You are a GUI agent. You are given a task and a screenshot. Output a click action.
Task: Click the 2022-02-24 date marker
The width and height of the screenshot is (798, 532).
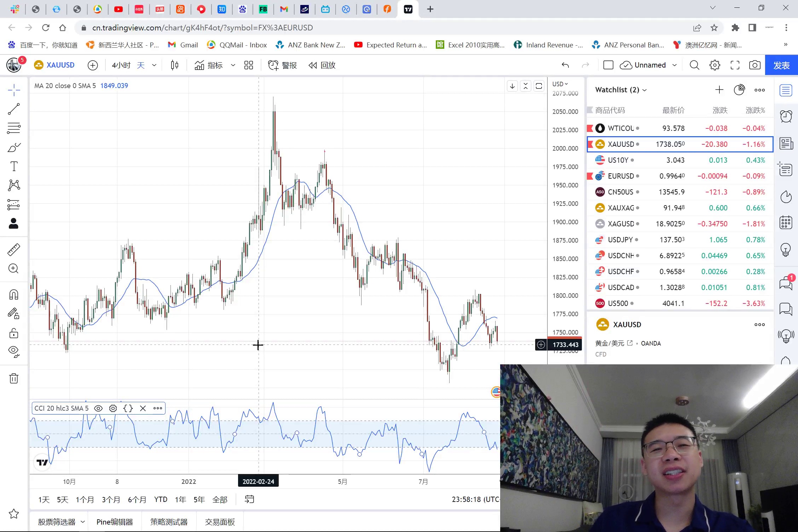pyautogui.click(x=258, y=481)
